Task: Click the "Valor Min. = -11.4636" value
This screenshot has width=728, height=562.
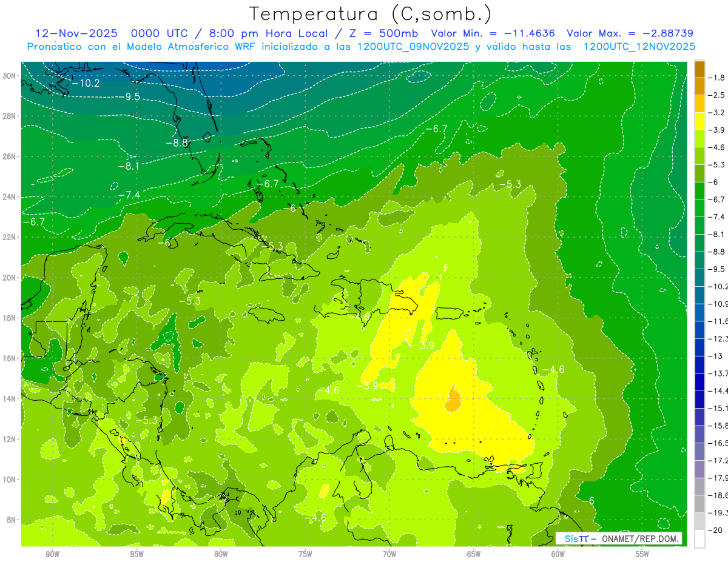Action: click(x=493, y=33)
